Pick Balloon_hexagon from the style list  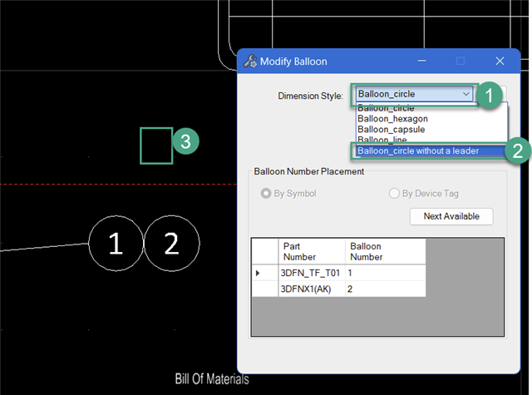click(x=391, y=119)
